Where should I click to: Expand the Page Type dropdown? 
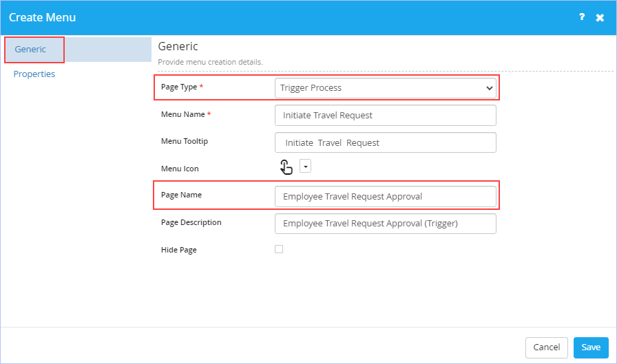(x=385, y=88)
